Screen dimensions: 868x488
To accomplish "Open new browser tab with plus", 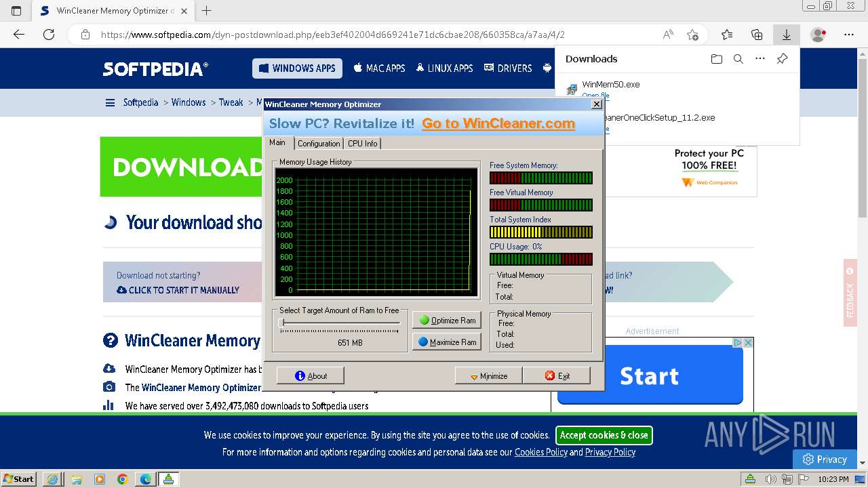I will (207, 10).
